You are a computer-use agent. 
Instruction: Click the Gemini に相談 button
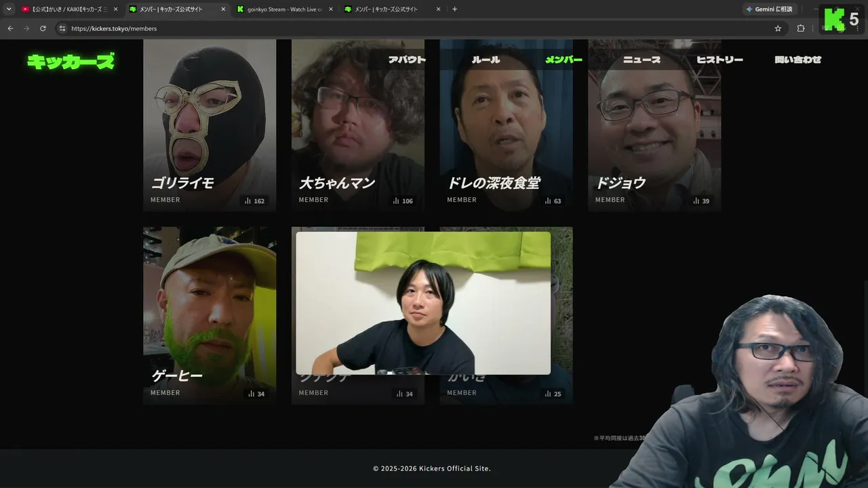coord(770,9)
